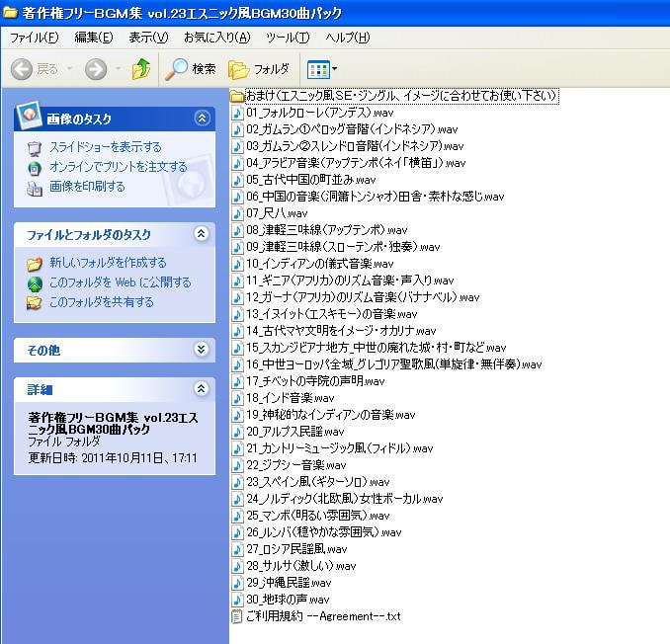Open the Back button history dropdown arrow
670x644 pixels.
click(x=69, y=69)
